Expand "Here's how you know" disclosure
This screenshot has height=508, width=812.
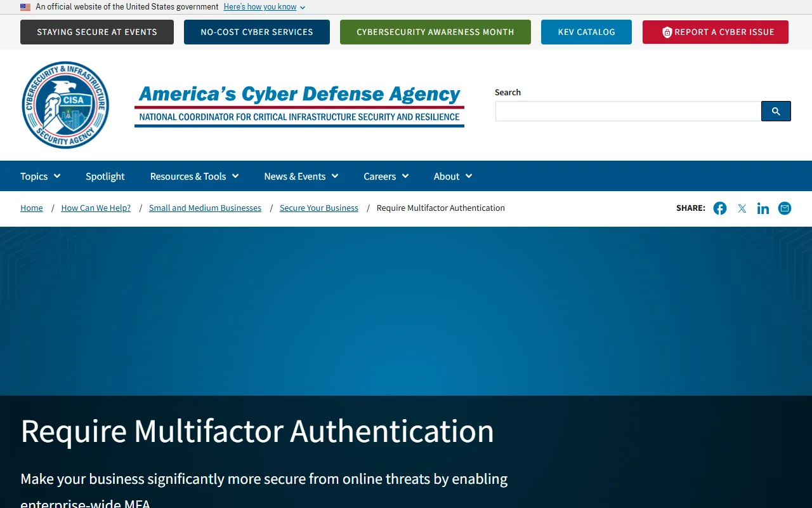(265, 7)
